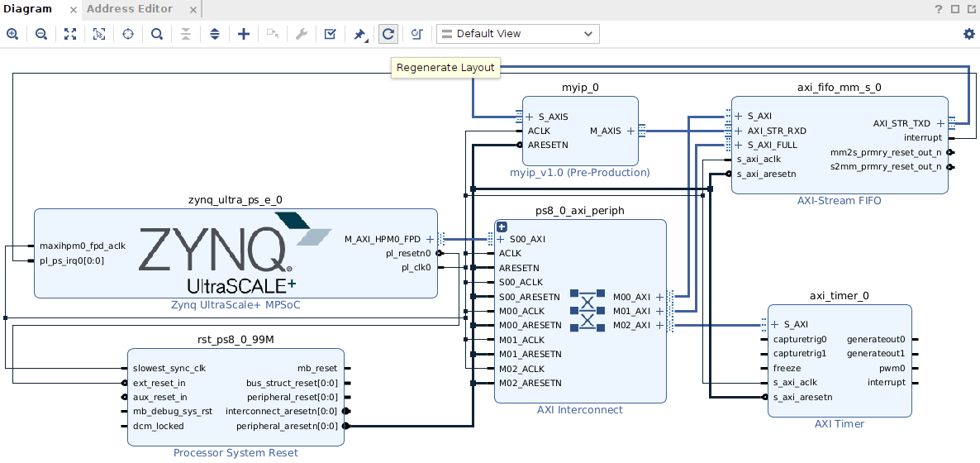Click the peripheral_aresetn[0:0] output pin
This screenshot has height=463, width=980.
[x=345, y=427]
